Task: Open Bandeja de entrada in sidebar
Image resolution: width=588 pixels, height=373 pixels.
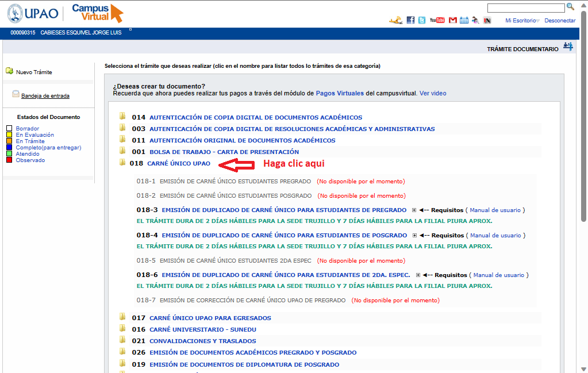Action: pos(45,96)
